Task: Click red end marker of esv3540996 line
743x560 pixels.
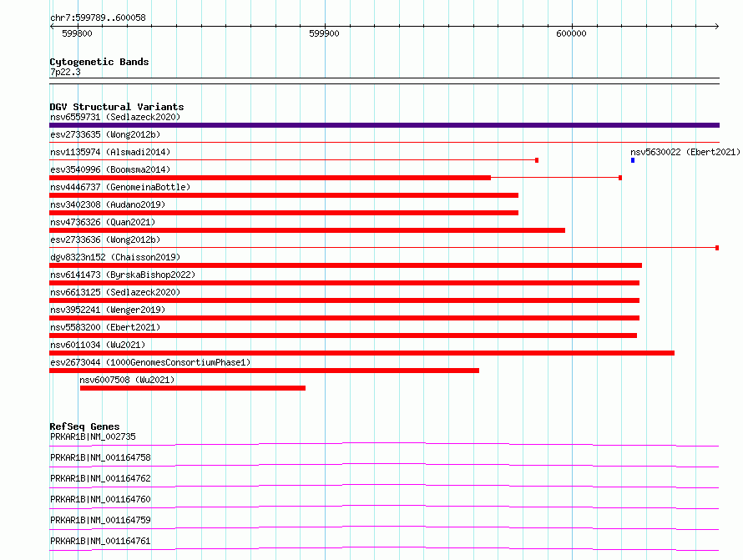Action: point(619,178)
